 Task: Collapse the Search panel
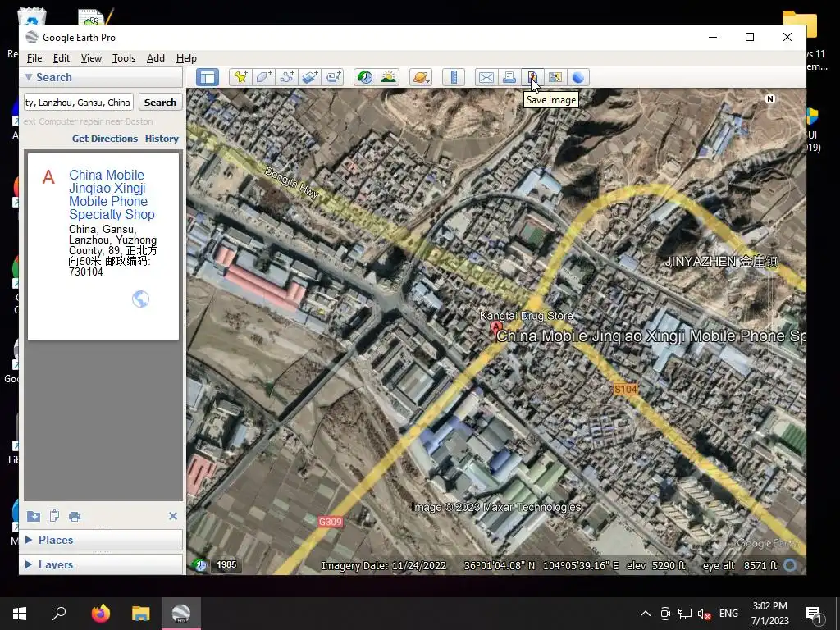29,77
